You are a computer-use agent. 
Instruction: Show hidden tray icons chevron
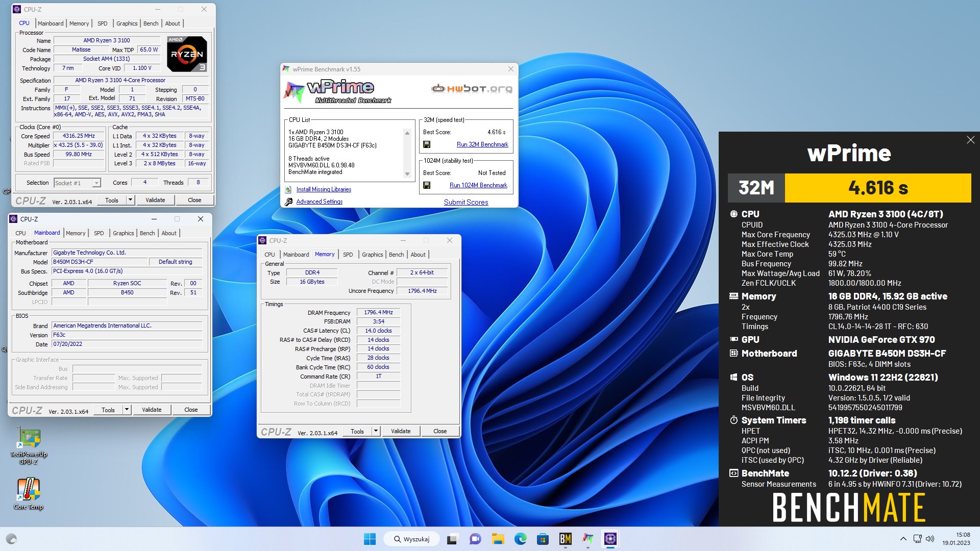(903, 539)
